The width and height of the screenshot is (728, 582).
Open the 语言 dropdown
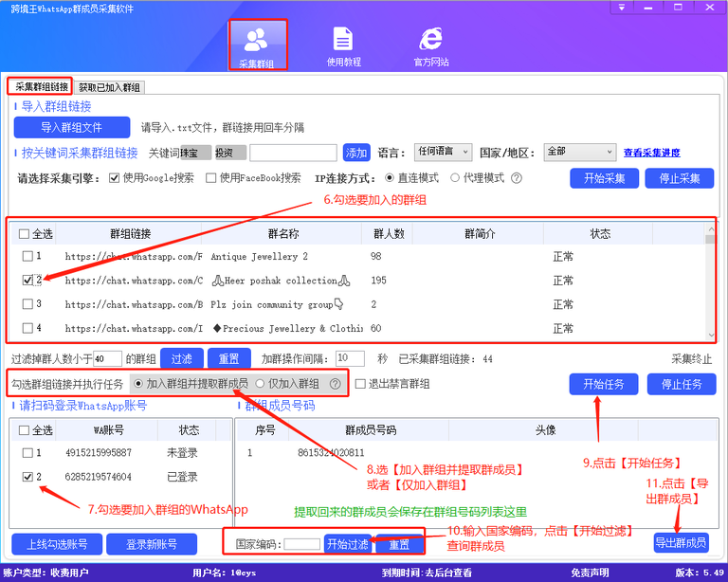coord(443,152)
